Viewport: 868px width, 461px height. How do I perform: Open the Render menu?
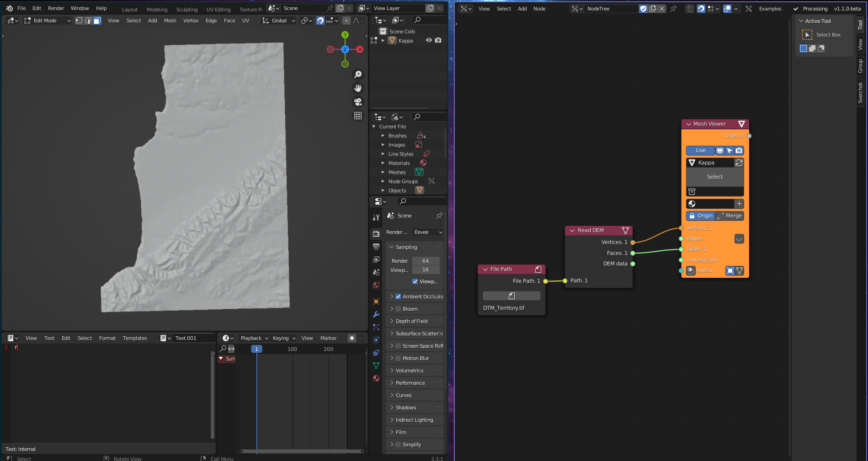pos(56,8)
